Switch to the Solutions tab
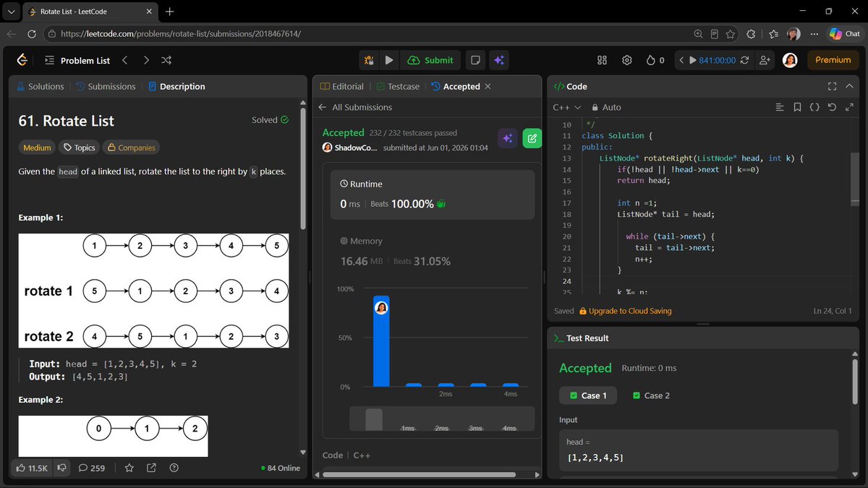Image resolution: width=868 pixels, height=488 pixels. [40, 86]
